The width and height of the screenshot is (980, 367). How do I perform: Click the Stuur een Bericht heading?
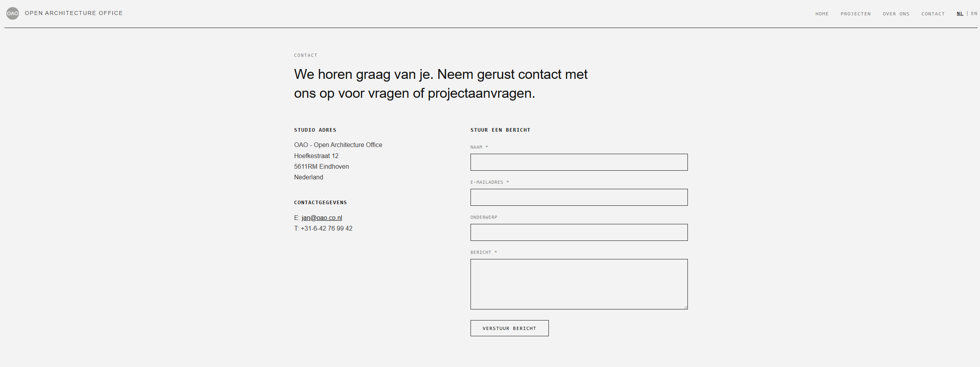click(x=500, y=130)
